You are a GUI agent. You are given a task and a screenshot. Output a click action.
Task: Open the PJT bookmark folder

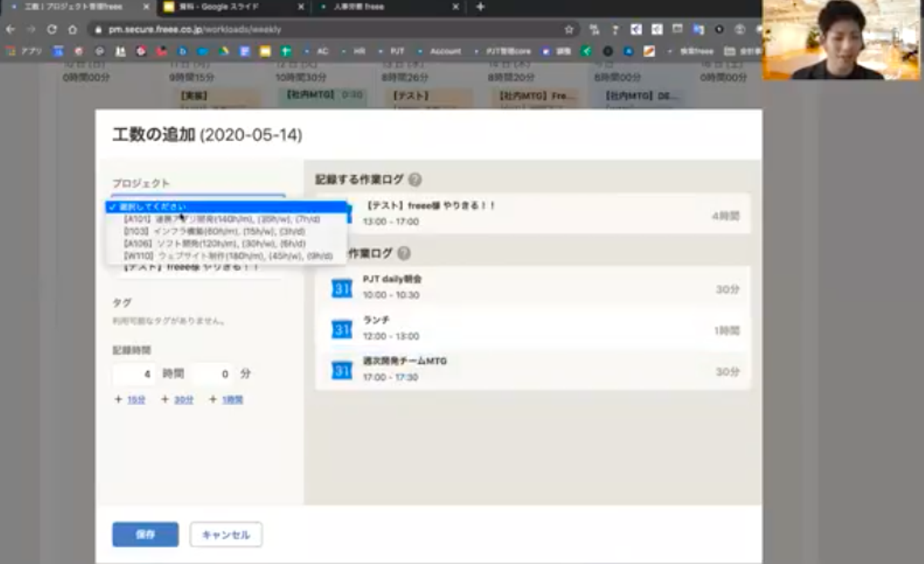[391, 51]
